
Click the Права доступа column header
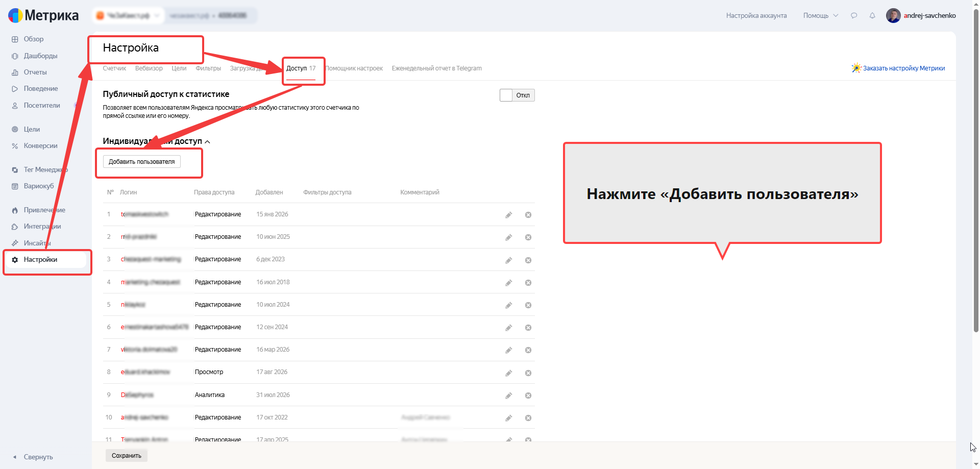click(214, 192)
